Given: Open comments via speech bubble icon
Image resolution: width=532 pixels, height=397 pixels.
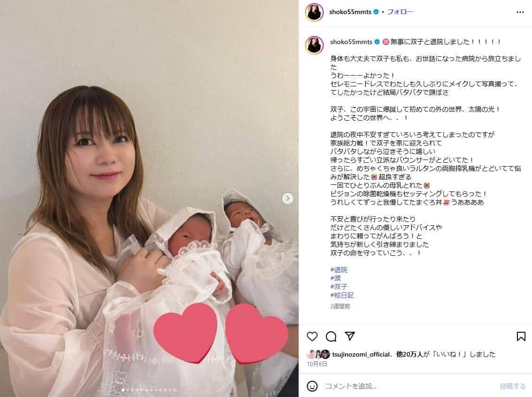Looking at the screenshot, I should tap(331, 336).
